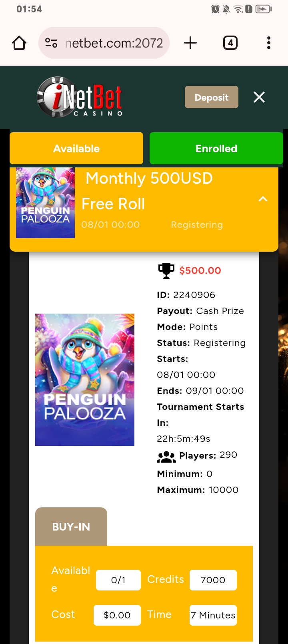The width and height of the screenshot is (288, 644).
Task: Tap the large Penguin Palooza game image
Action: pos(85,380)
